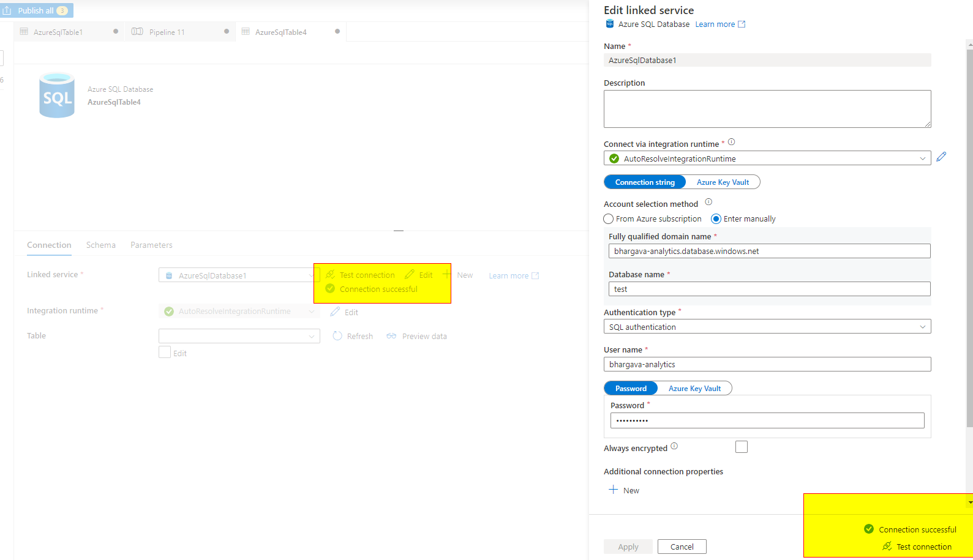This screenshot has height=560, width=973.
Task: Click the Publish all button
Action: (37, 10)
